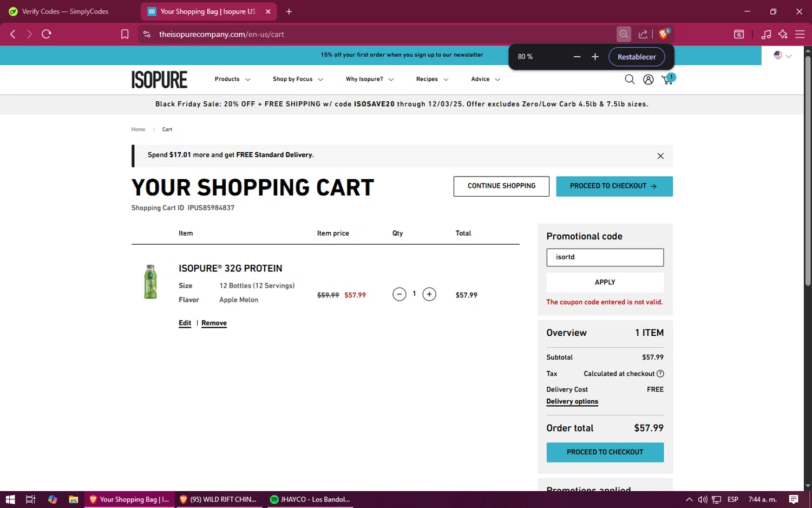Open Copilot icon on taskbar
This screenshot has width=812, height=508.
[x=53, y=499]
